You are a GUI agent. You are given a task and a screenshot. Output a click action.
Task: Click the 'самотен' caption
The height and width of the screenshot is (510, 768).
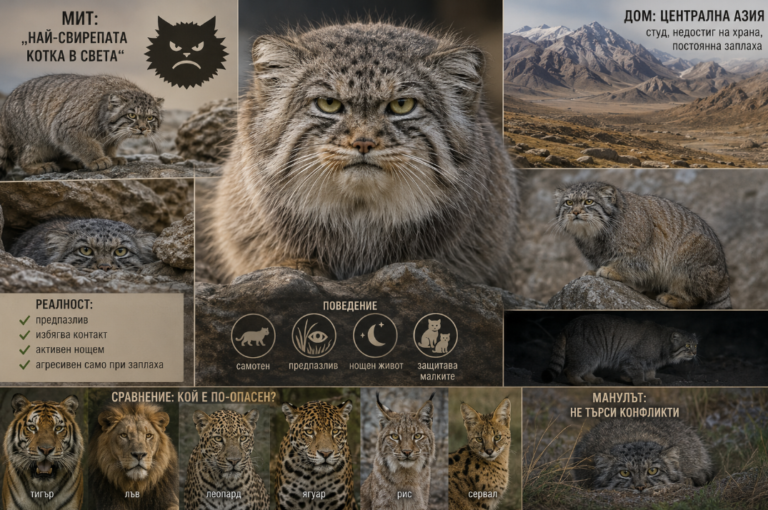pos(253,366)
